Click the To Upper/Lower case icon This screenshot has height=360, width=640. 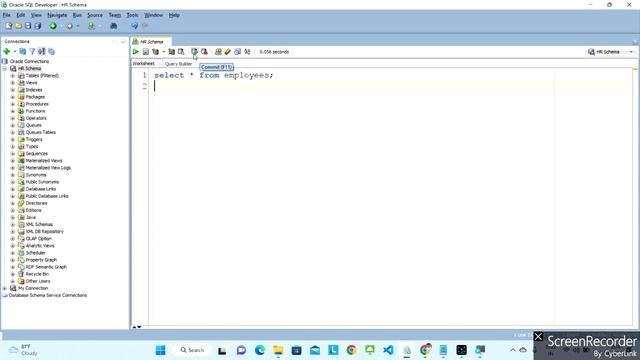pos(247,52)
